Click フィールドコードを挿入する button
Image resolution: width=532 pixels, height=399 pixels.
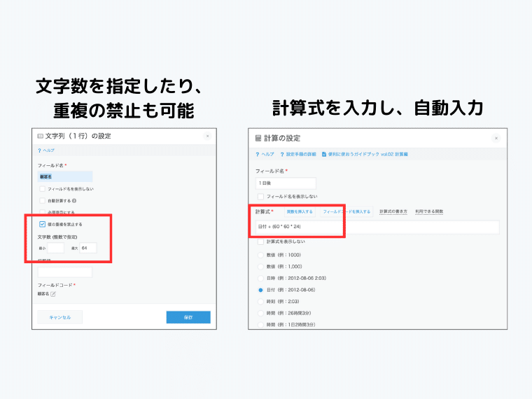(x=346, y=211)
